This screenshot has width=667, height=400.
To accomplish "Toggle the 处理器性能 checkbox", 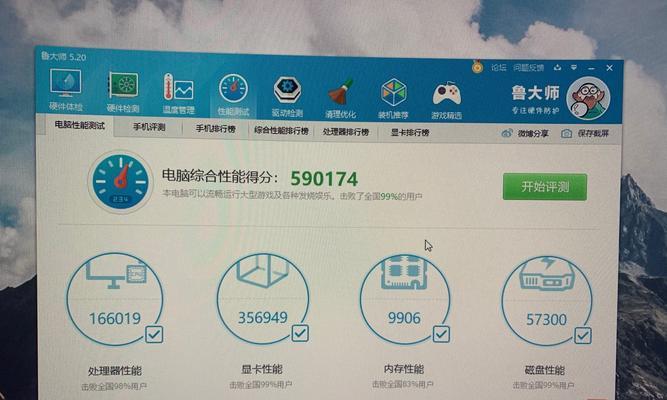I will click(154, 334).
